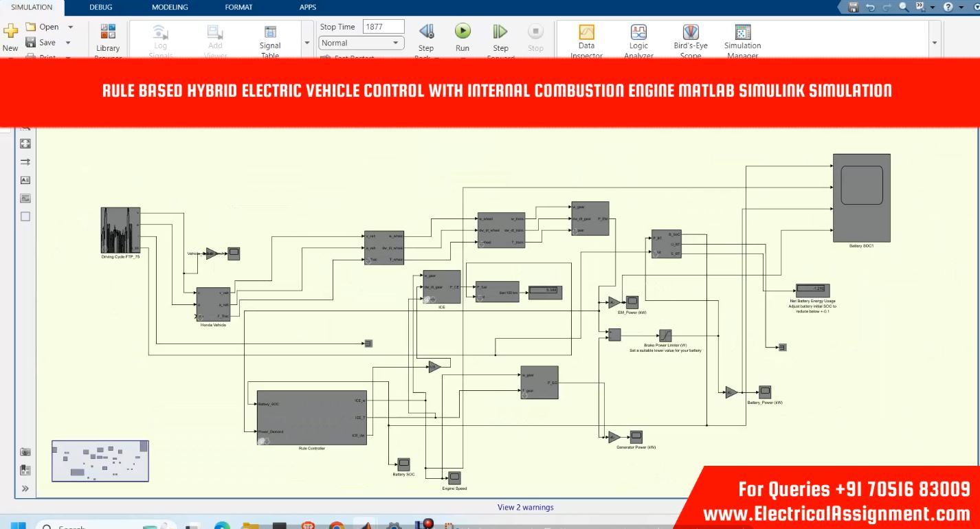The width and height of the screenshot is (980, 529).
Task: Toggle the sample time arrows sidebar icon
Action: [25, 162]
